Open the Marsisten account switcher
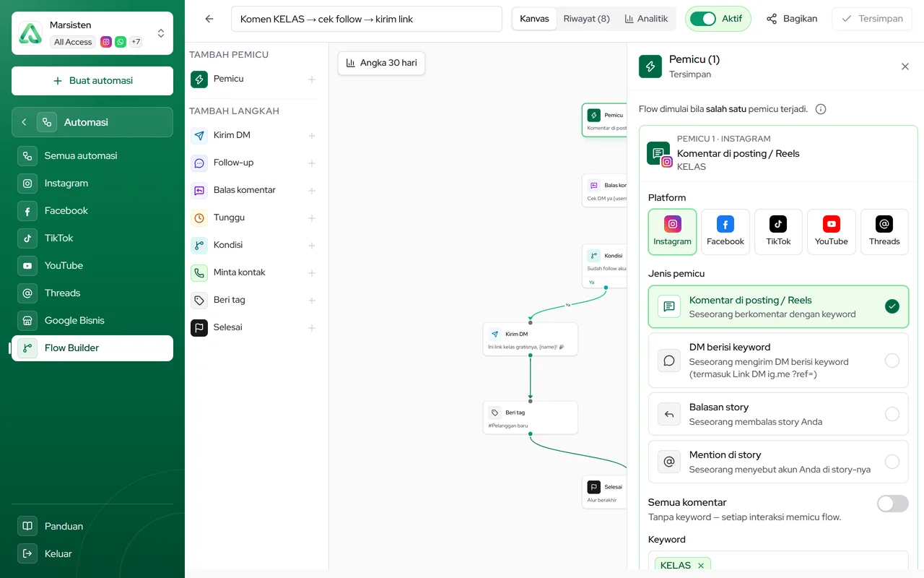Viewport: 924px width, 578px height. pyautogui.click(x=92, y=33)
